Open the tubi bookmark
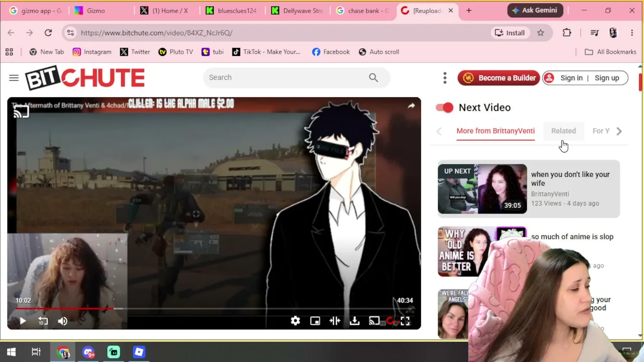The height and width of the screenshot is (362, 644). pos(212,52)
